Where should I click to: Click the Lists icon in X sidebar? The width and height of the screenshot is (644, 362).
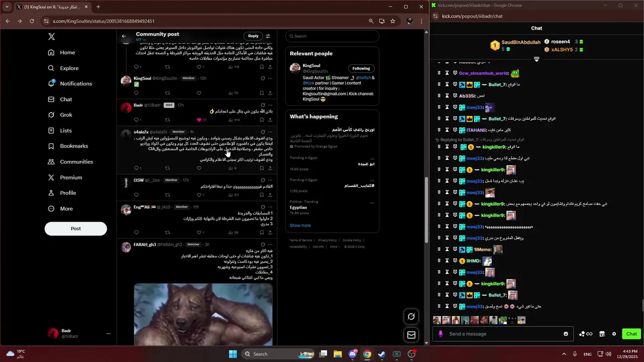click(x=51, y=130)
